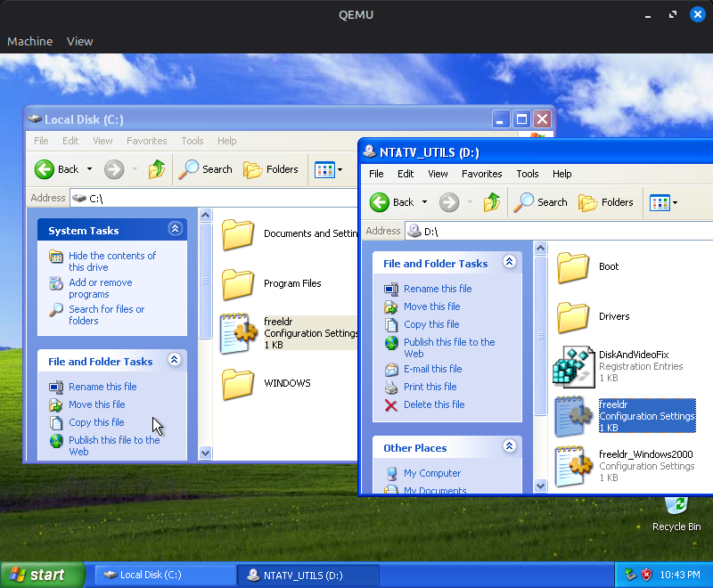Select DiskAndVideoFix registry file
The image size is (713, 588).
tap(573, 365)
